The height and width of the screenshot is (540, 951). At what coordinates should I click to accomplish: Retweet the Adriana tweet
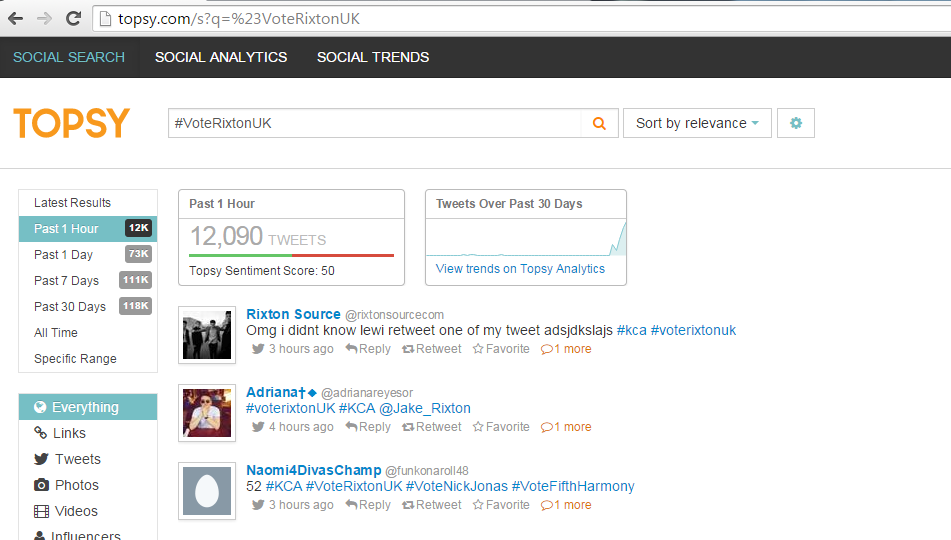[x=432, y=427]
